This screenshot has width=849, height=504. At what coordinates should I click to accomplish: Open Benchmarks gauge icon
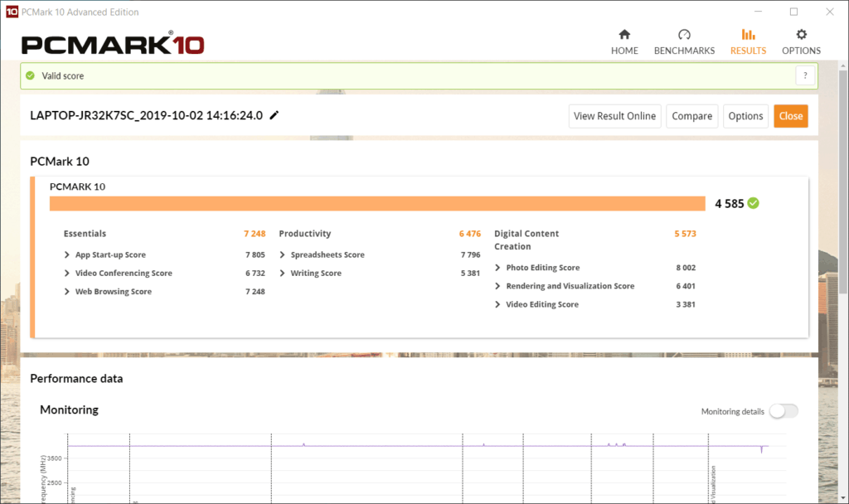[684, 35]
